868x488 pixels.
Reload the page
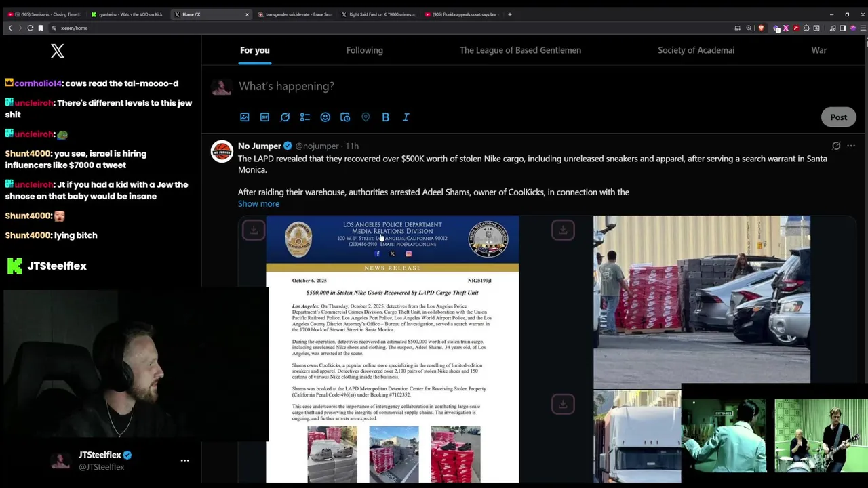pos(31,28)
